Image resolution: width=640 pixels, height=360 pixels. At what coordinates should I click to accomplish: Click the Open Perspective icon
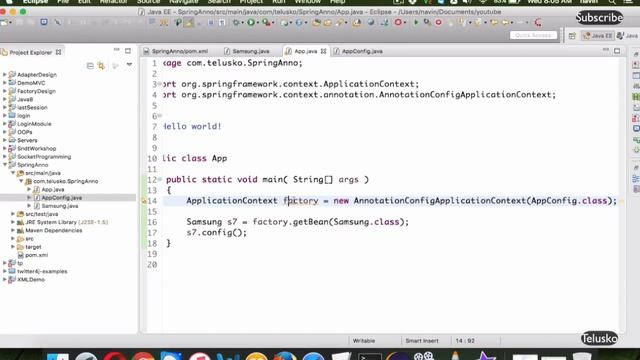(572, 36)
